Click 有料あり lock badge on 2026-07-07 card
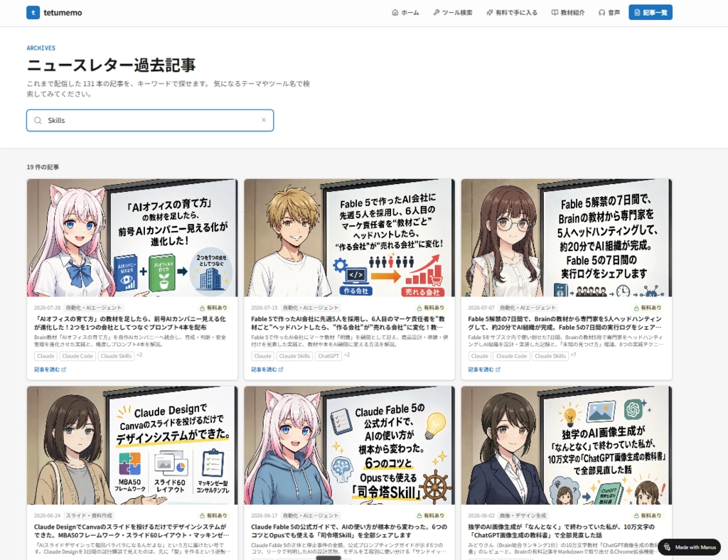The image size is (728, 560). click(x=647, y=308)
